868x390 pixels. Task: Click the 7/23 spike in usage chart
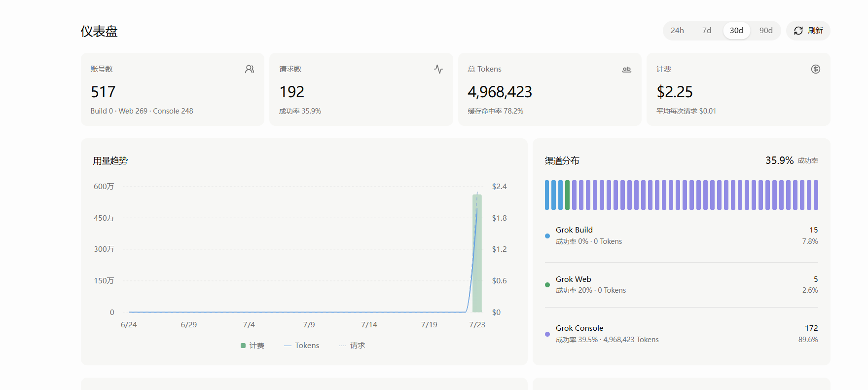point(477,253)
